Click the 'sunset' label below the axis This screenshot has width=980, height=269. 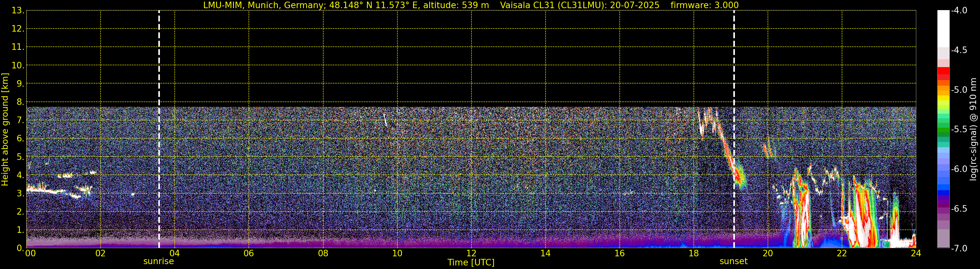click(733, 262)
